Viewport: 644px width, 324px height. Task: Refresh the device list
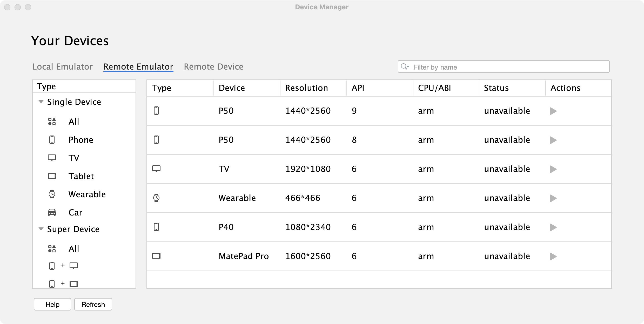pos(93,304)
